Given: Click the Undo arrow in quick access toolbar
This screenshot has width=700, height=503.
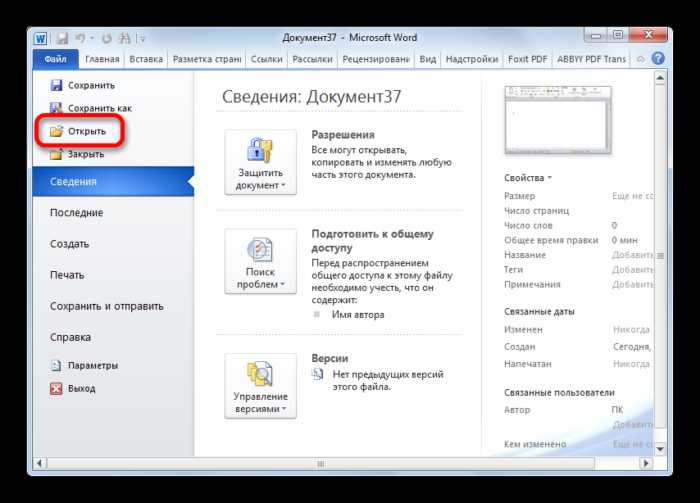Looking at the screenshot, I should (x=80, y=38).
